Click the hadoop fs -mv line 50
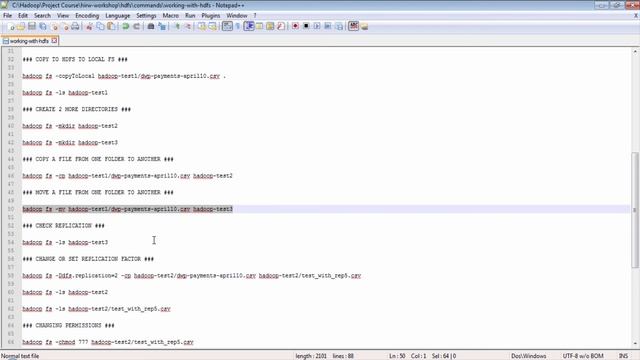This screenshot has height=360, width=640. tap(127, 209)
